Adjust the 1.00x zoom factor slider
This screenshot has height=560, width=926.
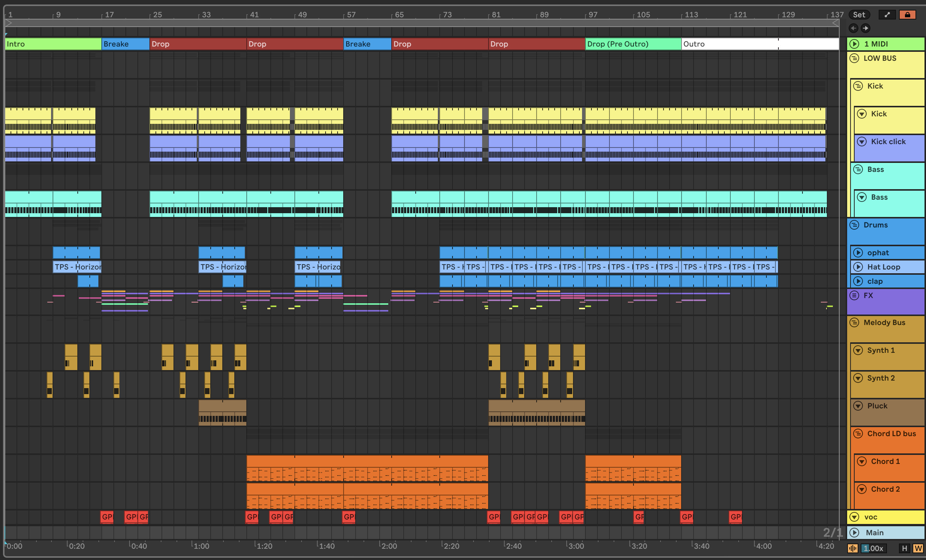(874, 548)
